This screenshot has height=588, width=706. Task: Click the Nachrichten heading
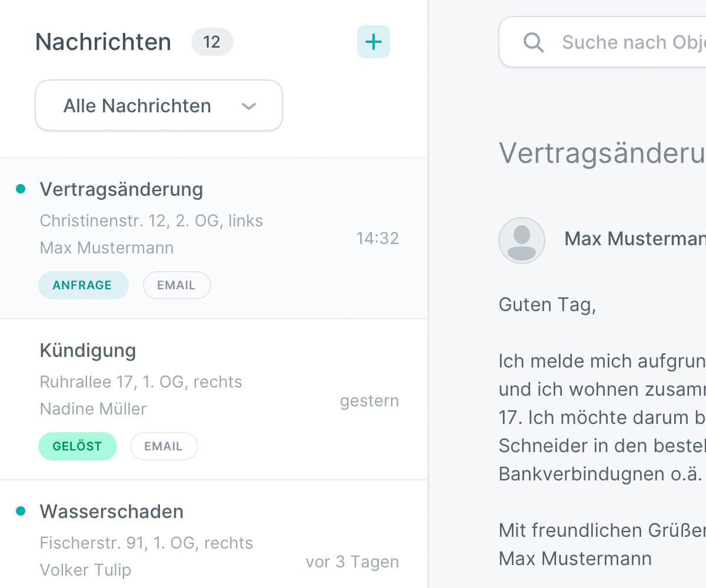pos(103,42)
